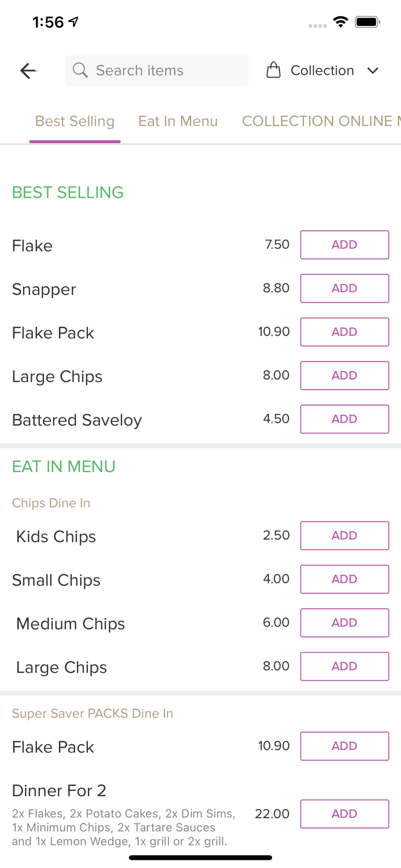Viewport: 401px width, 868px height.
Task: Add Small Chips to the order
Action: pos(344,579)
